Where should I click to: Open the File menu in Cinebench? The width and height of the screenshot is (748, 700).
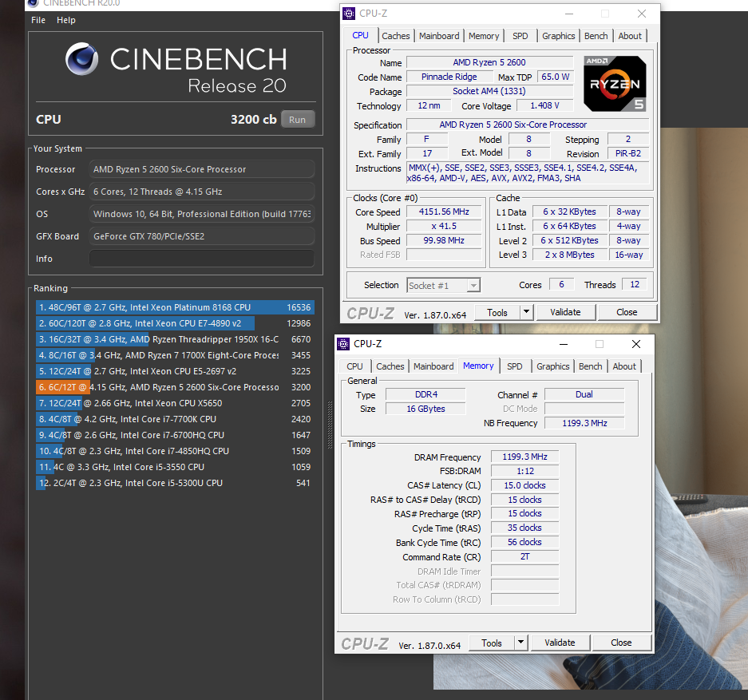38,20
